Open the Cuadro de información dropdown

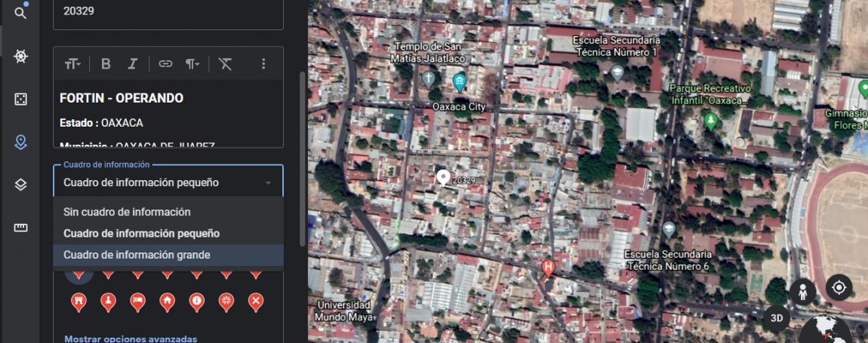click(x=168, y=182)
